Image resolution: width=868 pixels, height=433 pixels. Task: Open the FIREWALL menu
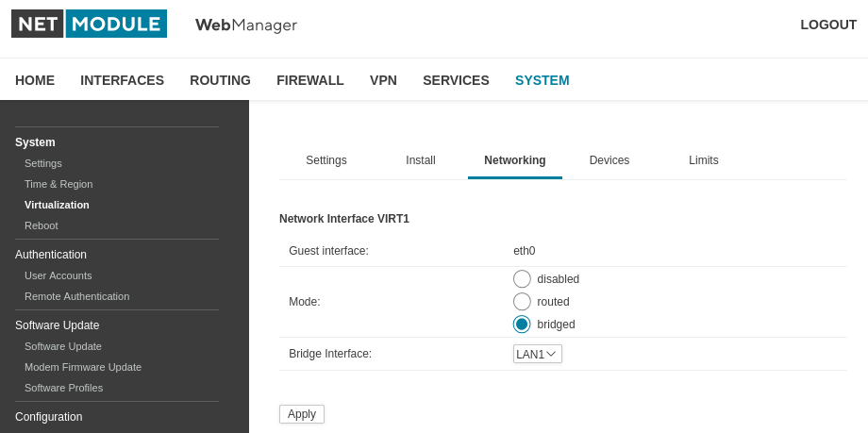310,80
